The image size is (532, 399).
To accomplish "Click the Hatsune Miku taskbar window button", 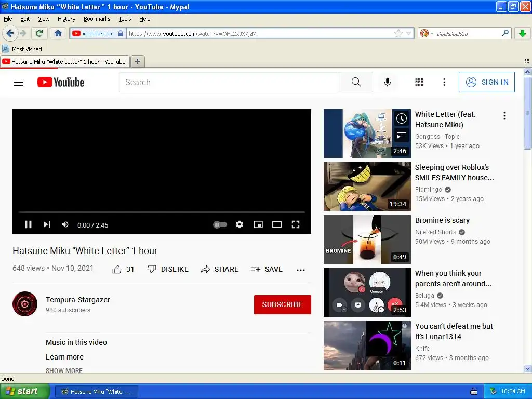I will [x=96, y=392].
